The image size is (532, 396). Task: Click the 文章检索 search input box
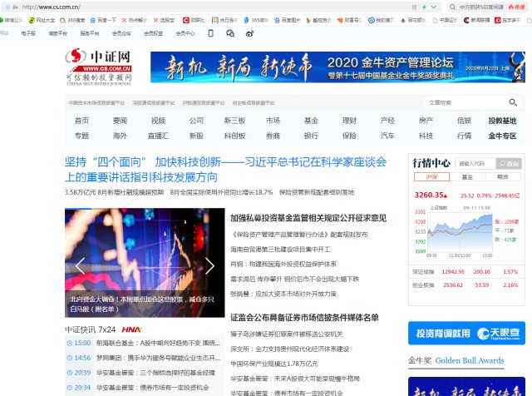[x=466, y=102]
